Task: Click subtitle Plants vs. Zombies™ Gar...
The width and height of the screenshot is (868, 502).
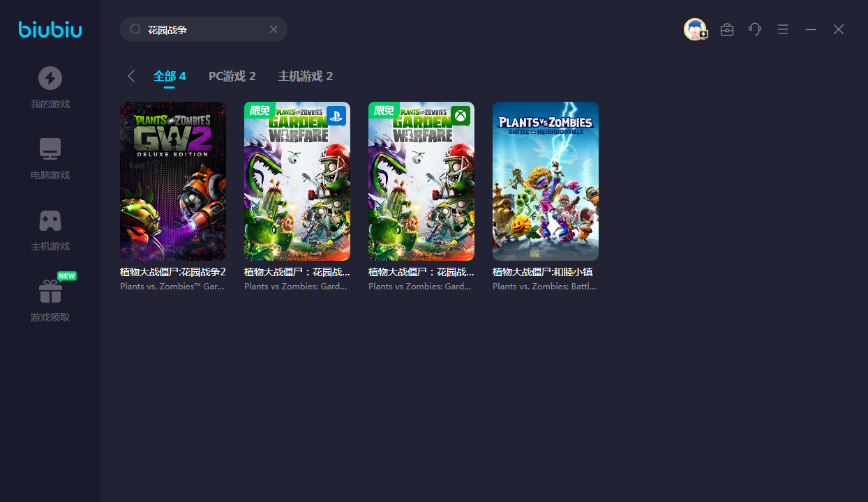Action: point(172,286)
